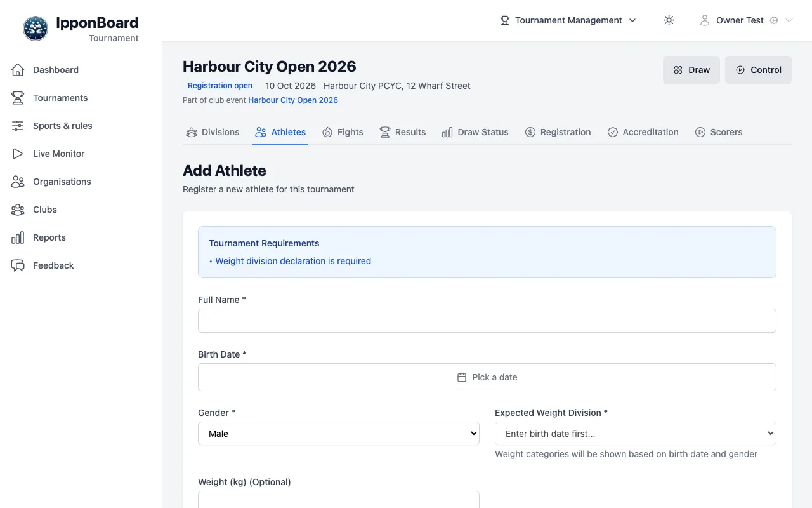Focus the Full Name input field
Screen dimensions: 812x508
(487, 321)
